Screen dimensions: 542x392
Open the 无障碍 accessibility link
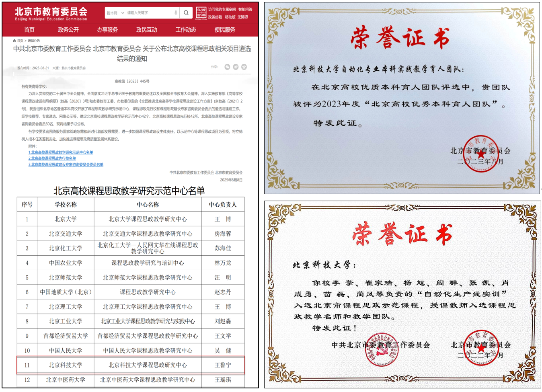pos(243,18)
